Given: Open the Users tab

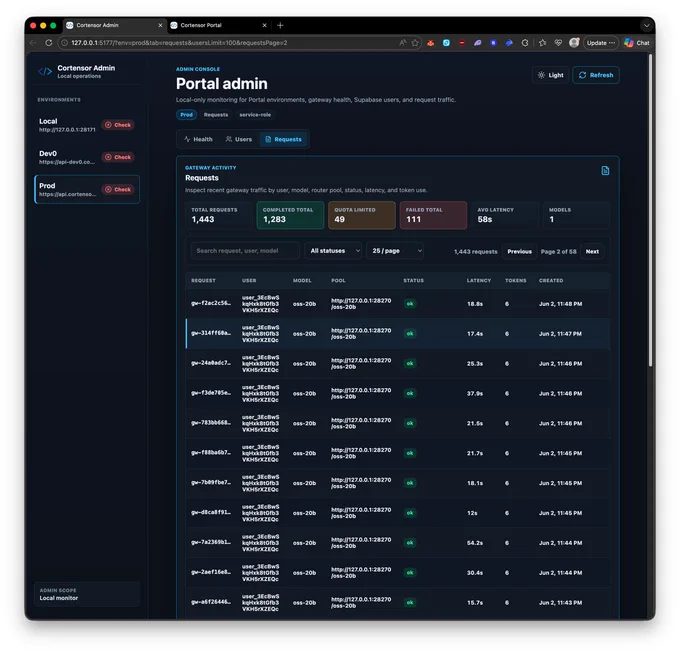Looking at the screenshot, I should click(x=239, y=139).
